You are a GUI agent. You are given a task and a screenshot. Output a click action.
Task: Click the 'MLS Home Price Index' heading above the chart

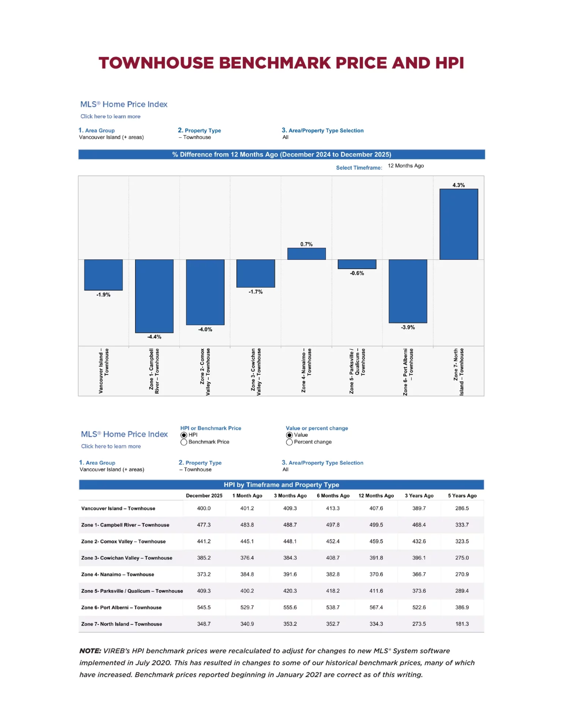[124, 104]
